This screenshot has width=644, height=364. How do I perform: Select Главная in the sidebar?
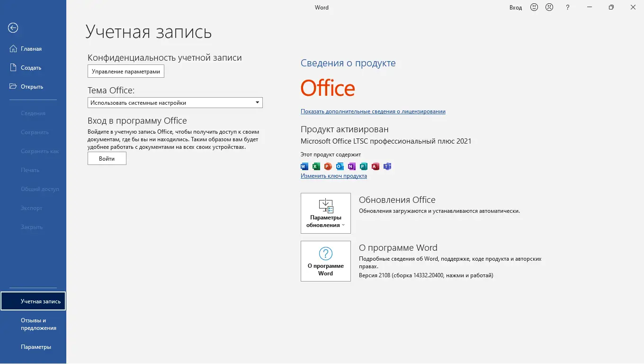pyautogui.click(x=31, y=48)
